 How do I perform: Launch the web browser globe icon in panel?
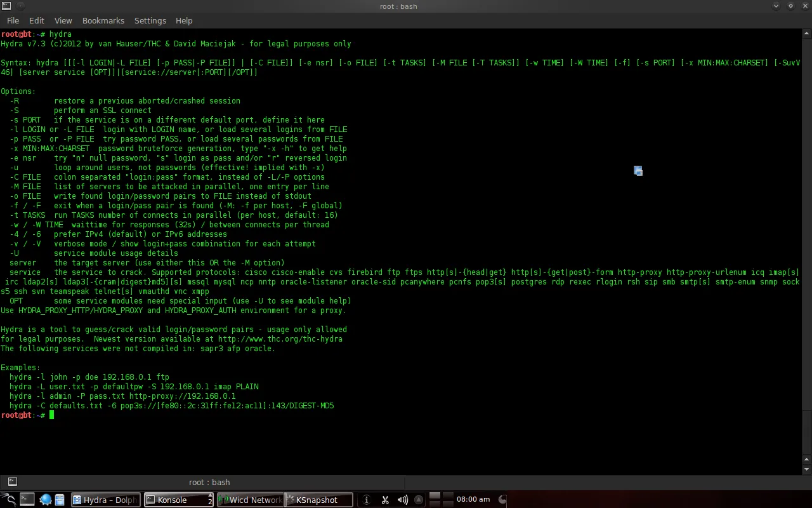click(45, 500)
